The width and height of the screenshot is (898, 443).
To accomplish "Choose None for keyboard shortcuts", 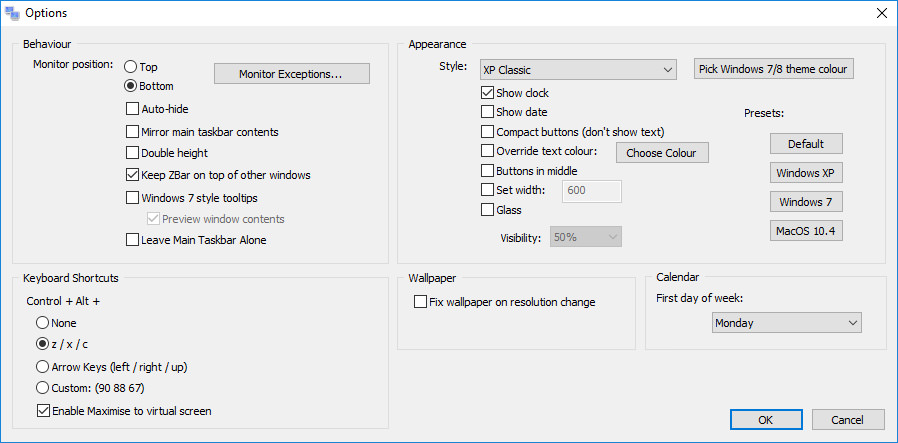I will pos(42,323).
